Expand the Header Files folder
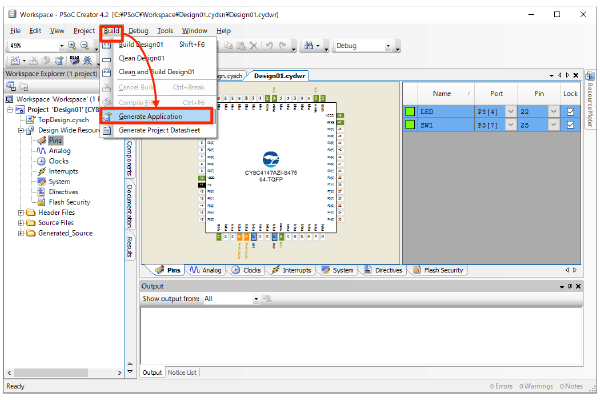 pyautogui.click(x=21, y=212)
